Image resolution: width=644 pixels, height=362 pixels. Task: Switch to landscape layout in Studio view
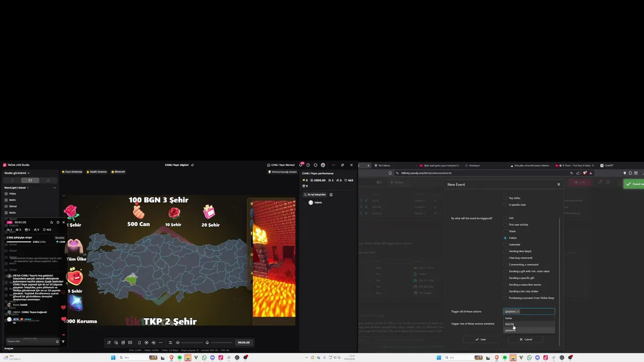coord(30,180)
